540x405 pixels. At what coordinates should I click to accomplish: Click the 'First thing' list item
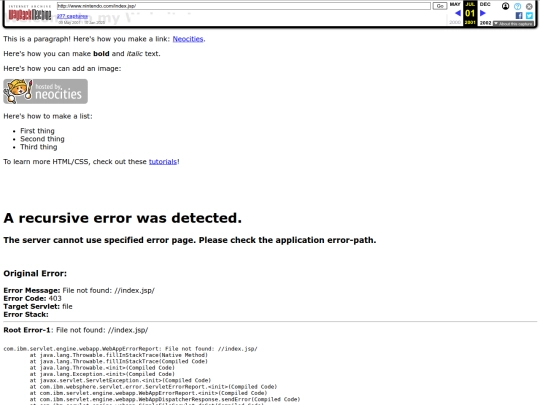pyautogui.click(x=37, y=131)
